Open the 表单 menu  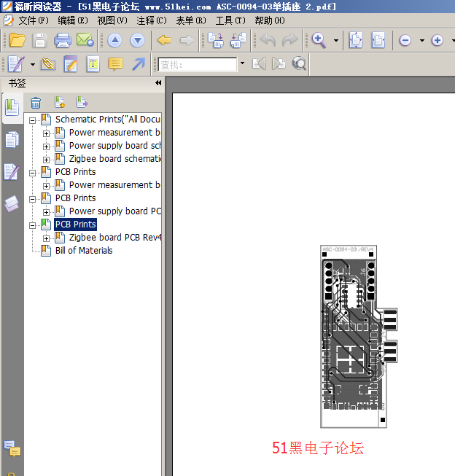[x=191, y=20]
